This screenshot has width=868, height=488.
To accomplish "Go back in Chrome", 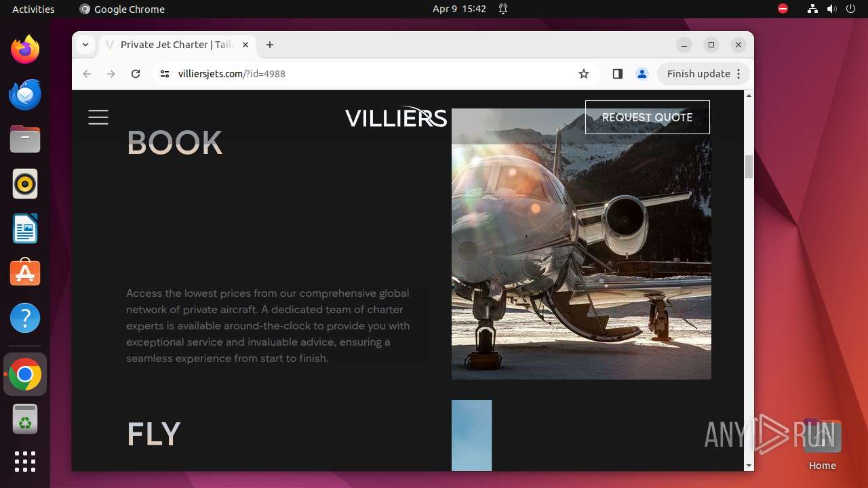I will tap(87, 74).
